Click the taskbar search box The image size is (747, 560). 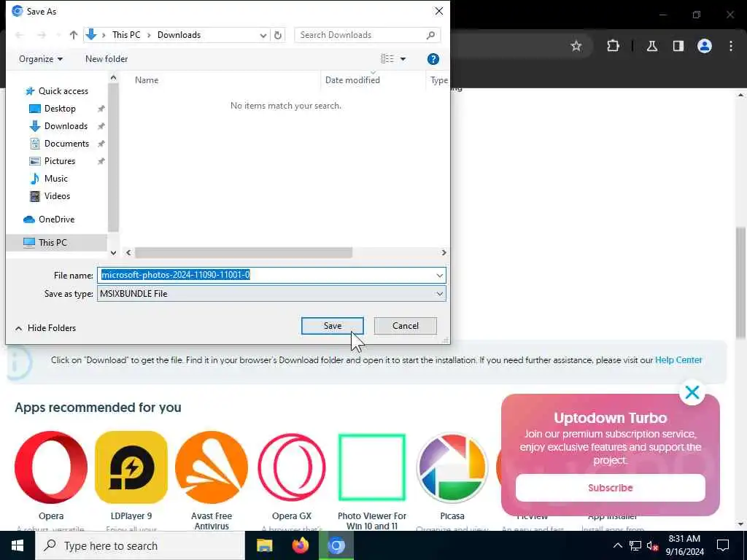coord(140,545)
